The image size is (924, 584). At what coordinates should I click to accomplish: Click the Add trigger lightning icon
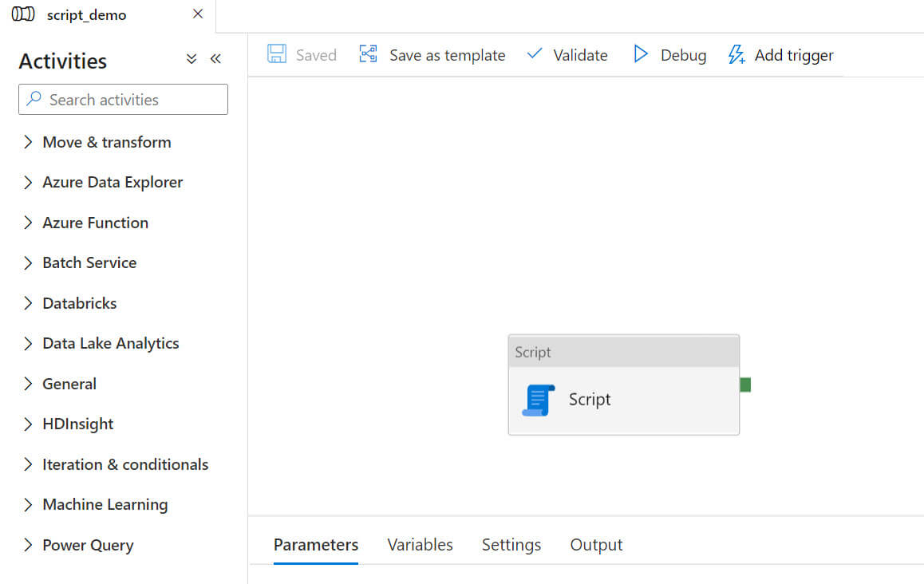736,55
